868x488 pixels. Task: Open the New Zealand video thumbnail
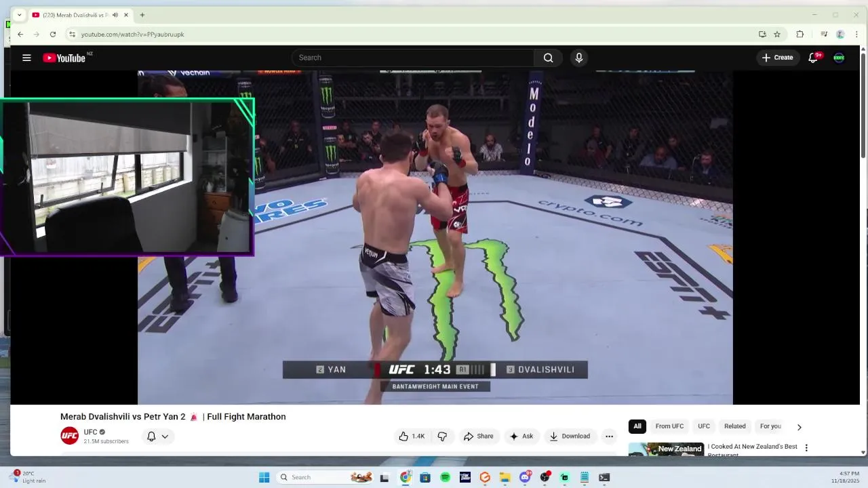tap(666, 449)
